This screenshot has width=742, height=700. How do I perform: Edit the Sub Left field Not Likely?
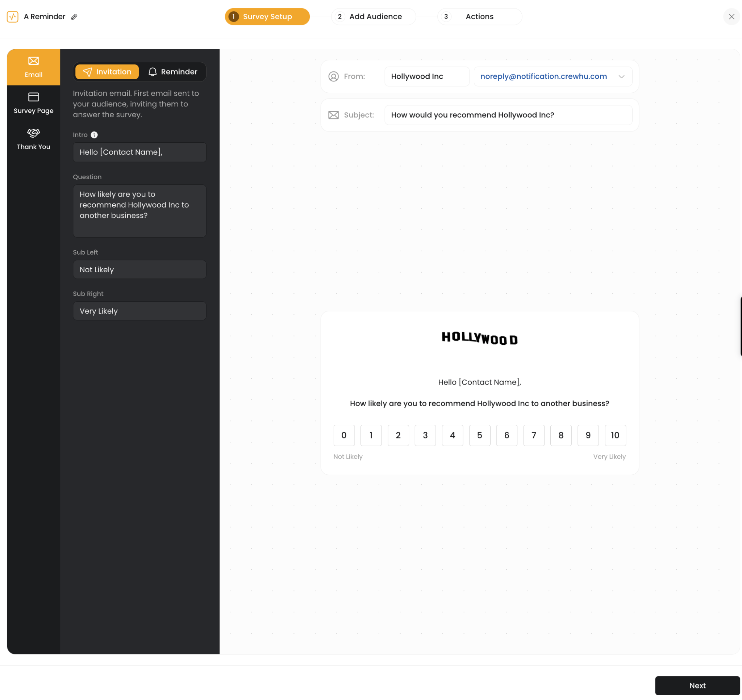coord(139,270)
